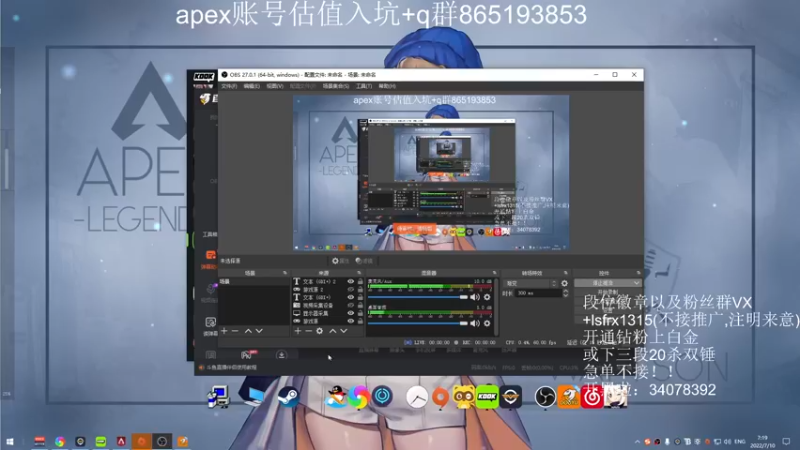Hide the 显示器采集 source

tap(351, 313)
